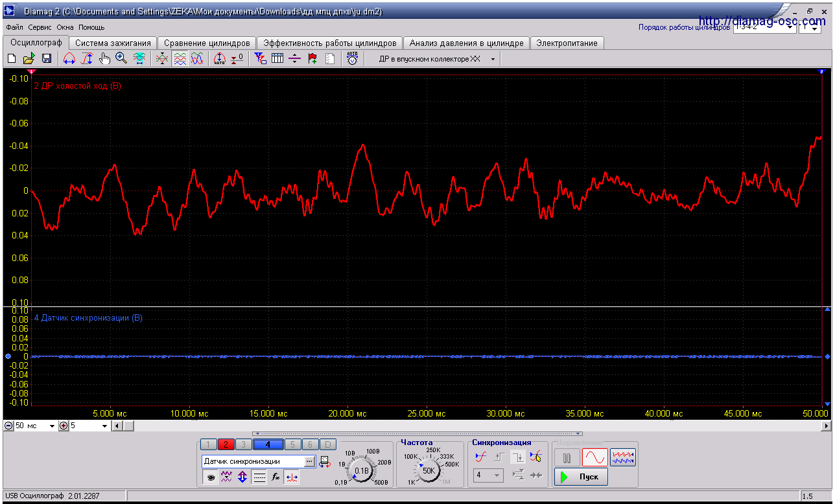The width and height of the screenshot is (835, 504).
Task: Open the 'ДР в впускном коллекторе ХХ' preset dropdown
Action: click(493, 59)
